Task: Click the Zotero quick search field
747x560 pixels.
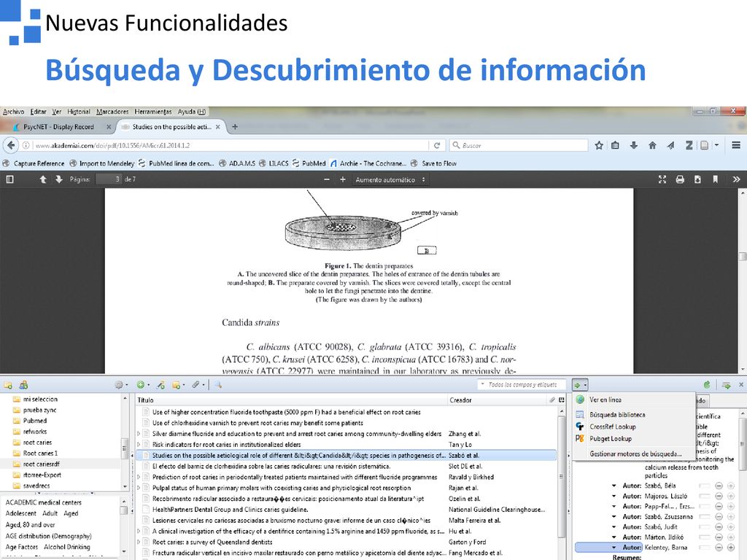Action: 522,384
